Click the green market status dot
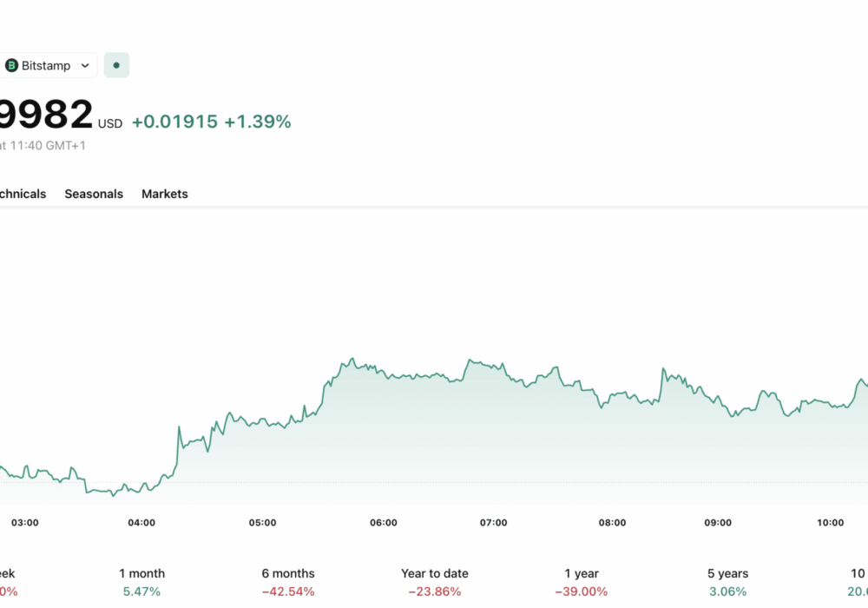 point(116,65)
